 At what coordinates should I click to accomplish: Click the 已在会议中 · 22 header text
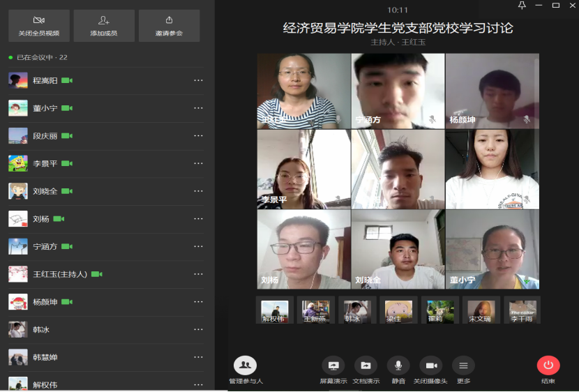coord(42,57)
